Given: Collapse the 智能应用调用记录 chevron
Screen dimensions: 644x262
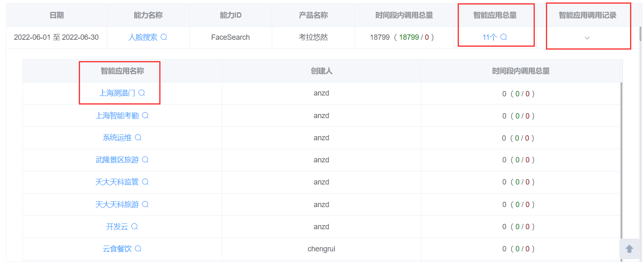Looking at the screenshot, I should click(587, 38).
